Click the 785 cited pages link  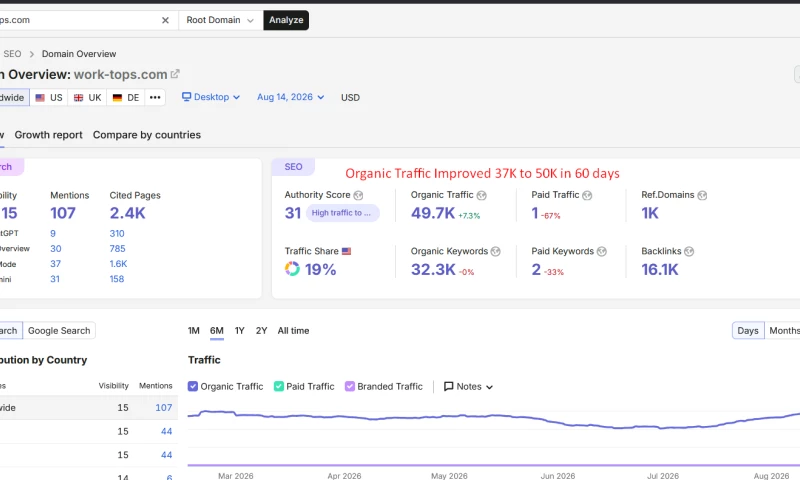point(117,249)
